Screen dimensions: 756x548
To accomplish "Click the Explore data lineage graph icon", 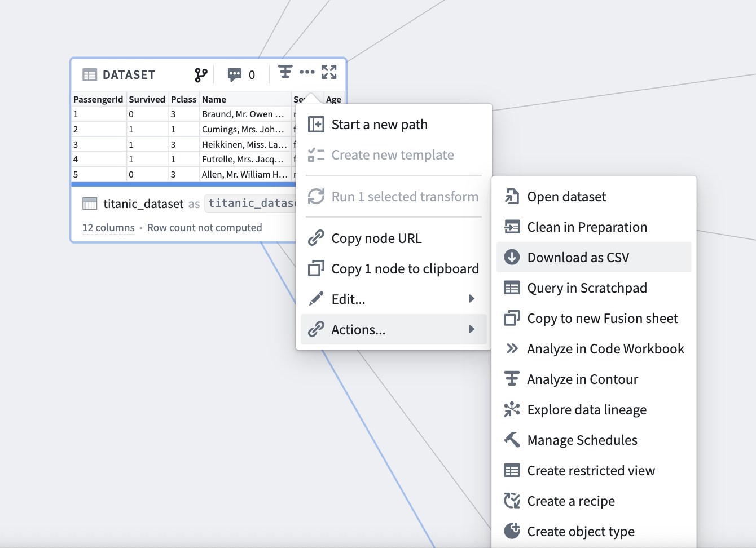I will [512, 409].
